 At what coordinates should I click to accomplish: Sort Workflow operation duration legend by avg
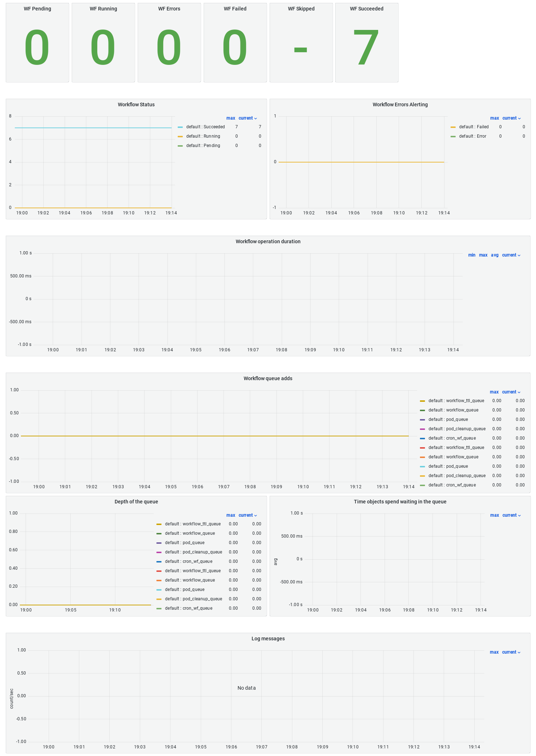[495, 255]
